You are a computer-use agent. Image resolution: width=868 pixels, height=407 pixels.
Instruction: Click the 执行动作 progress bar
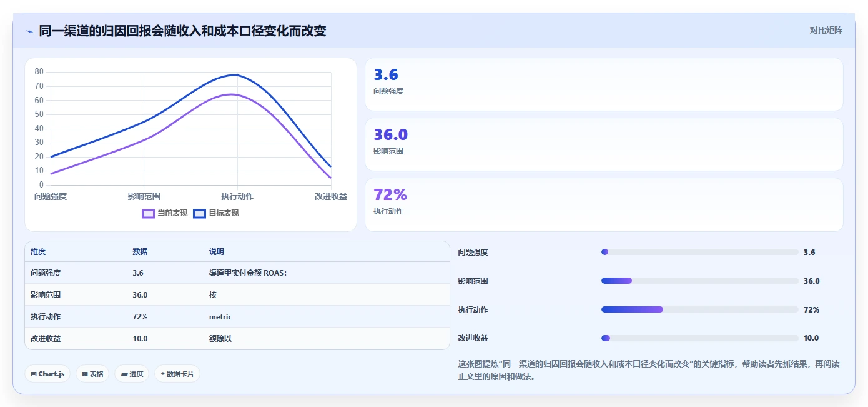click(x=699, y=309)
